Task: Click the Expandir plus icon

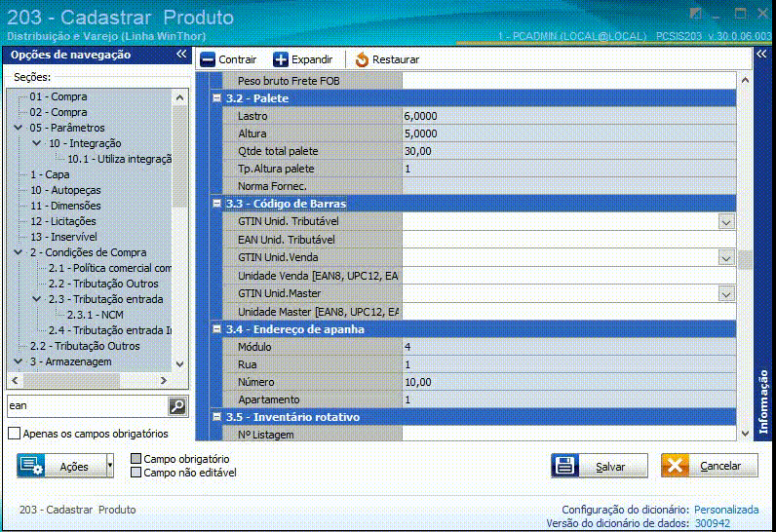Action: (281, 59)
